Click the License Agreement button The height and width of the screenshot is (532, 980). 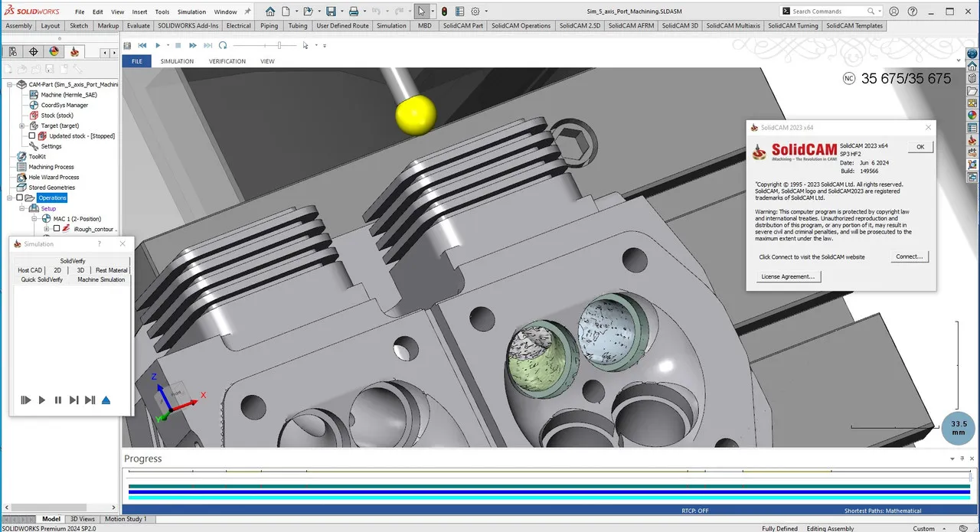(788, 276)
